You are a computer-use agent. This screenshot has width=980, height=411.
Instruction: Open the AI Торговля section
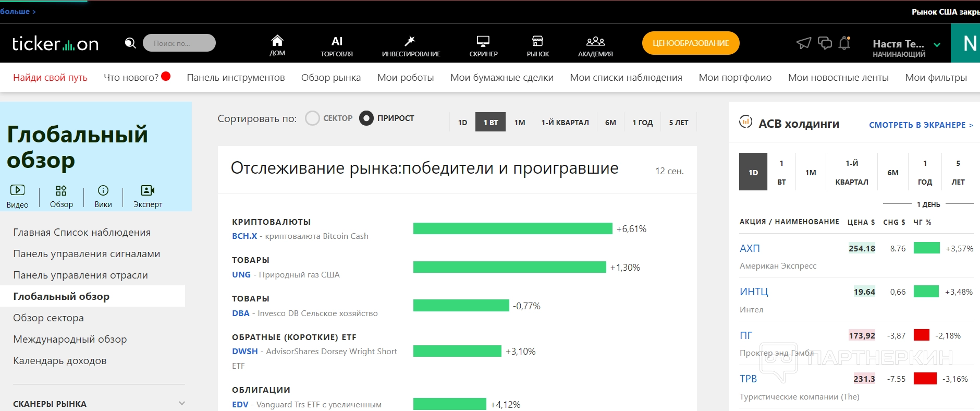(337, 46)
